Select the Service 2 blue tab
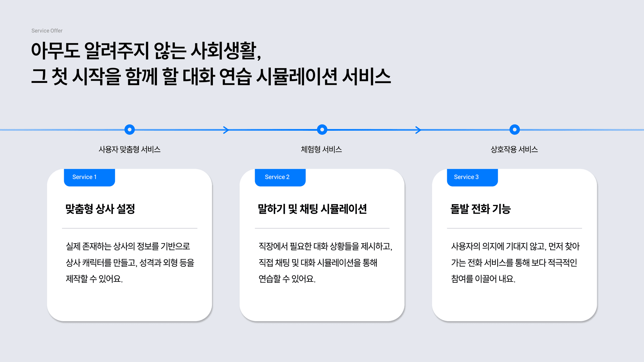The image size is (644, 362). coord(280,177)
